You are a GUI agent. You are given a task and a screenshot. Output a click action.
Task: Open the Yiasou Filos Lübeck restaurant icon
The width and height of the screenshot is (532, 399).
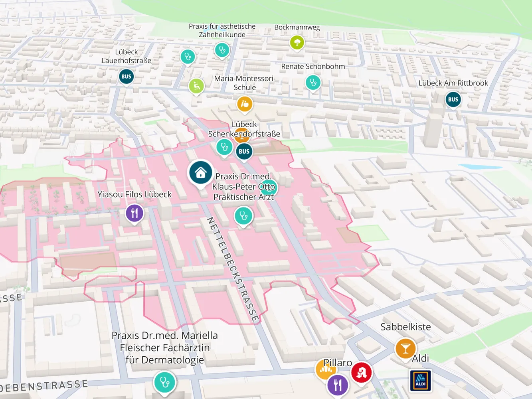[x=134, y=213]
